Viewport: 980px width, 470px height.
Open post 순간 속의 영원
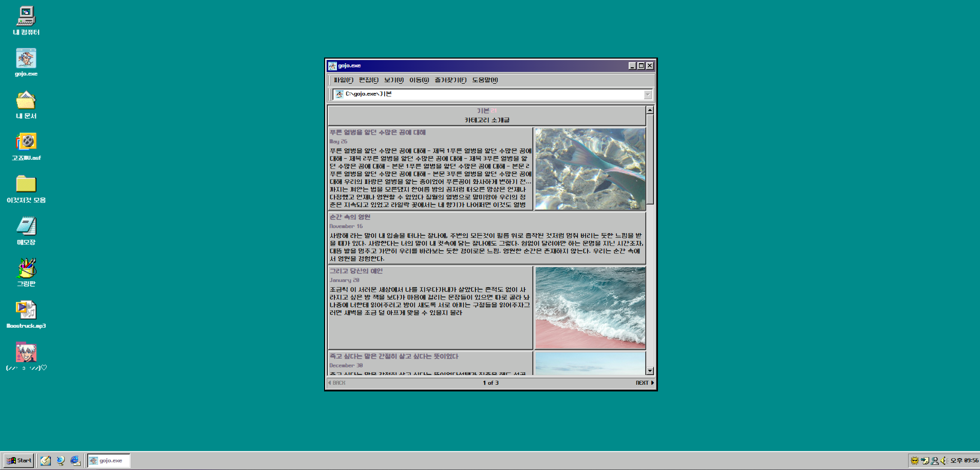350,217
